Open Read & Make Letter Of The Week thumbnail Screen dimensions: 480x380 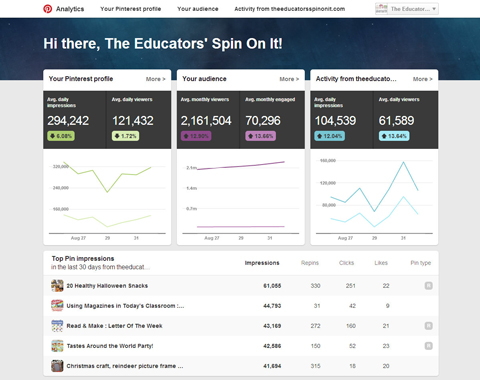click(57, 326)
